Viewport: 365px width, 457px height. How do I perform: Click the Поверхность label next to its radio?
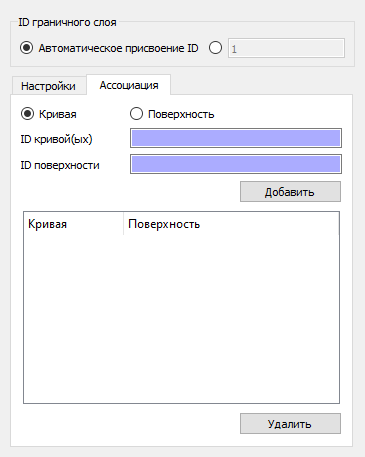click(181, 114)
